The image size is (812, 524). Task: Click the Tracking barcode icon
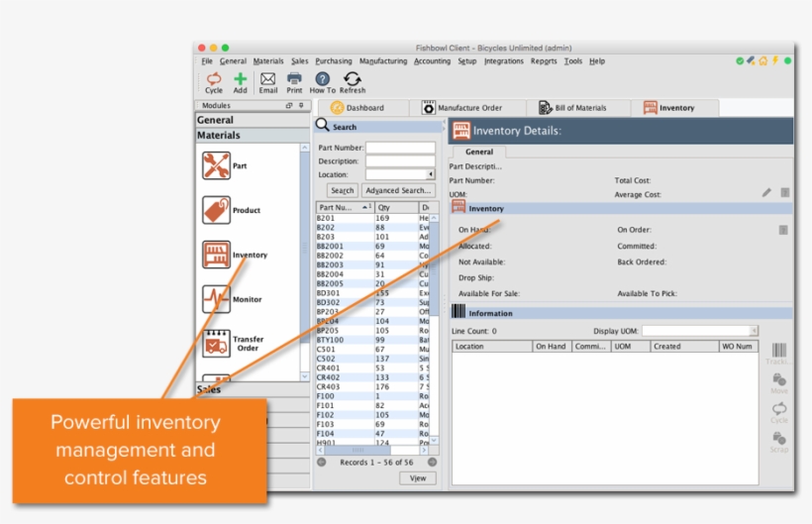point(779,350)
